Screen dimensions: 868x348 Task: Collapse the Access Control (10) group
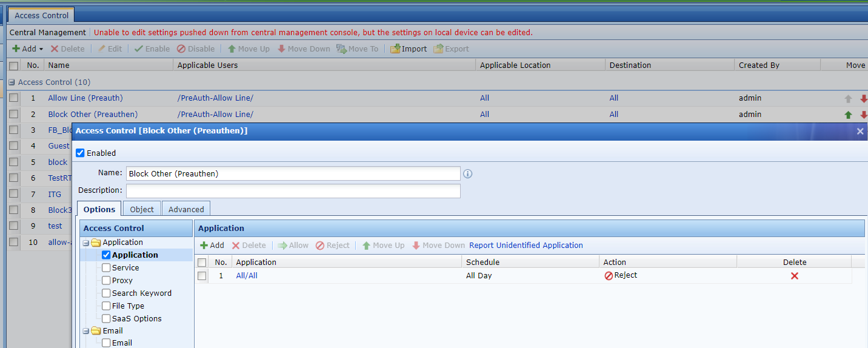click(x=12, y=82)
